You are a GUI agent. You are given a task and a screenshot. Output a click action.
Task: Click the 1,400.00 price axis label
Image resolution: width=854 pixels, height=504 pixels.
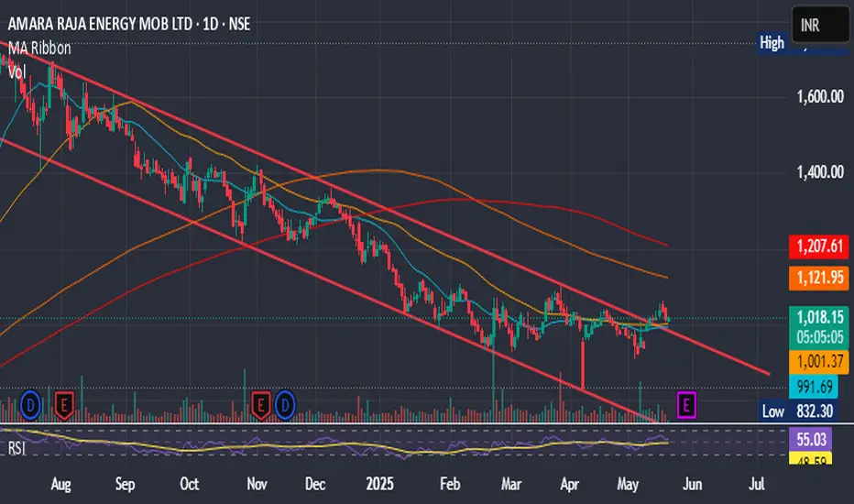point(820,172)
